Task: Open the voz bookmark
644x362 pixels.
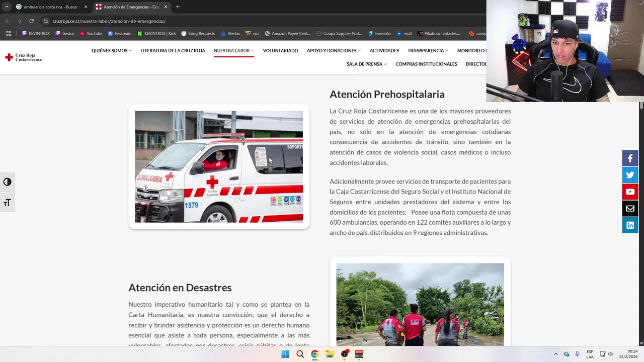Action: click(253, 34)
